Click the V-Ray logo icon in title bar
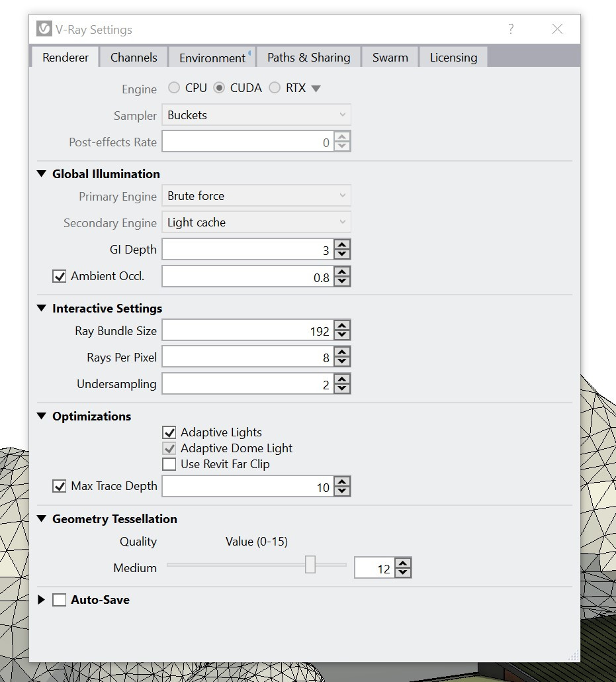 click(44, 29)
